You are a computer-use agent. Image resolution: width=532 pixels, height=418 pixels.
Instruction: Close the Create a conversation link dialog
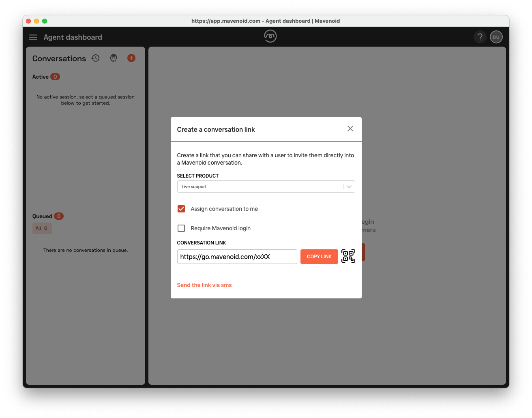[350, 129]
